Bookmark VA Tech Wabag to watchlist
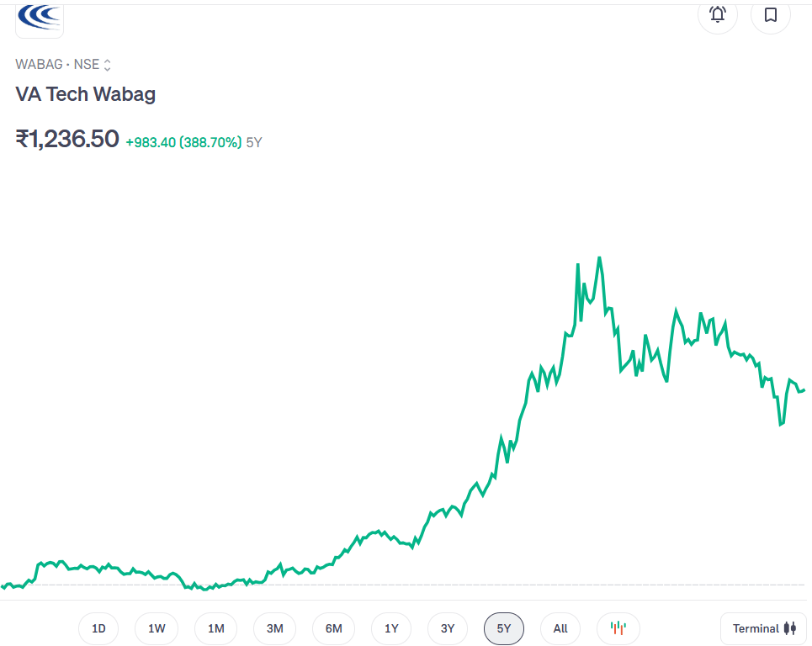Image resolution: width=812 pixels, height=646 pixels. (x=770, y=14)
